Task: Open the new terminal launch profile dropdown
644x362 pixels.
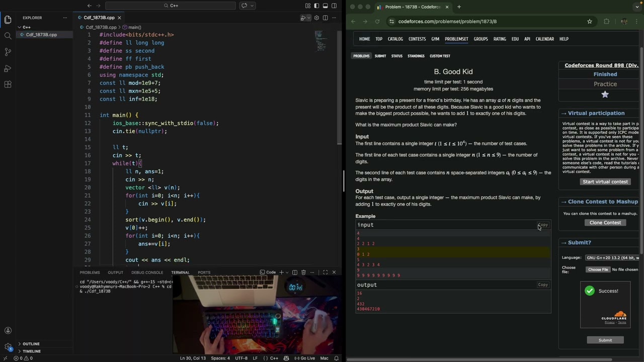Action: pyautogui.click(x=287, y=273)
